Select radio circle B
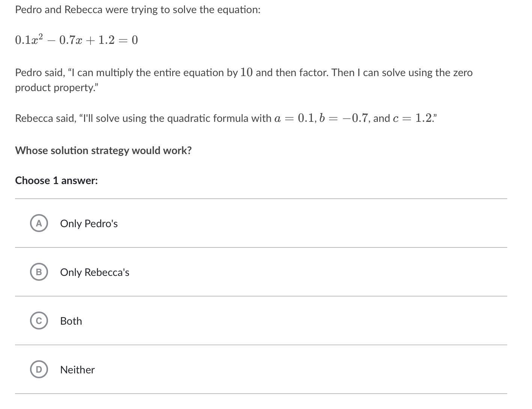Viewport: 532px width, 409px height. pos(39,272)
